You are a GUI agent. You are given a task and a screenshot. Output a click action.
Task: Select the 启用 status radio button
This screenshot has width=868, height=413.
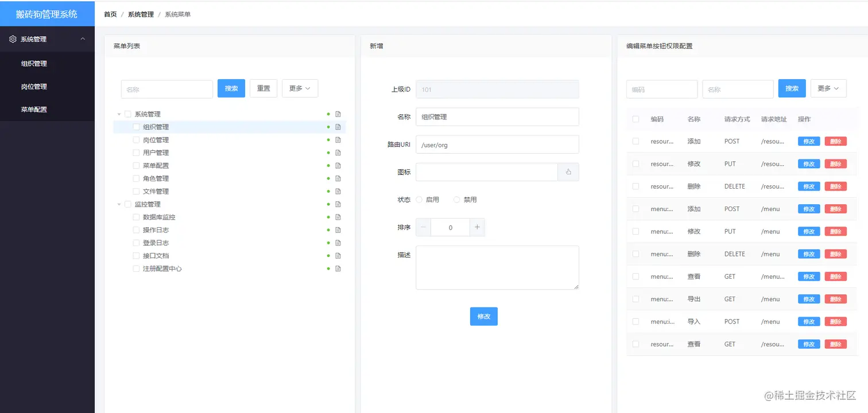click(x=419, y=200)
